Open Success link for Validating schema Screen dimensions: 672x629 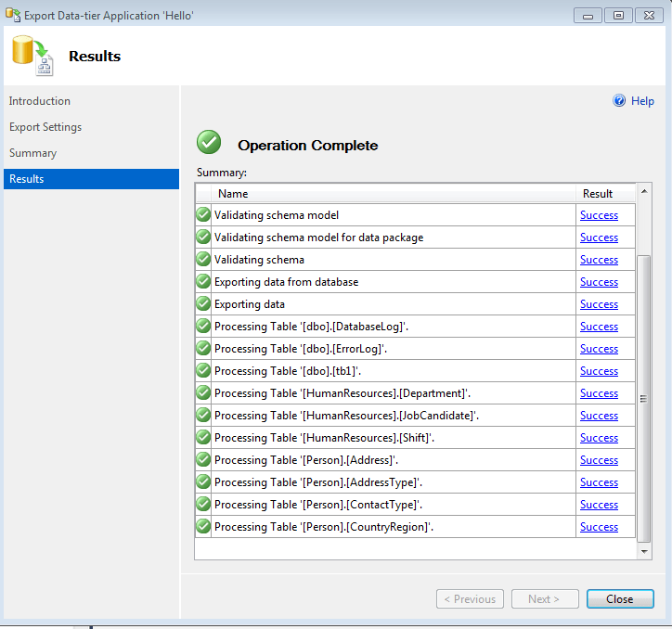tap(599, 260)
